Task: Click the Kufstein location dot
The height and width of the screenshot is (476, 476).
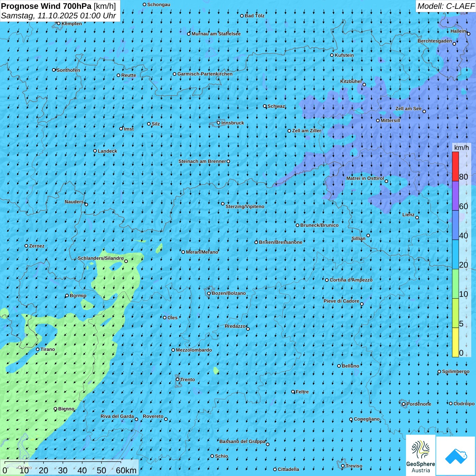Action: pyautogui.click(x=332, y=55)
